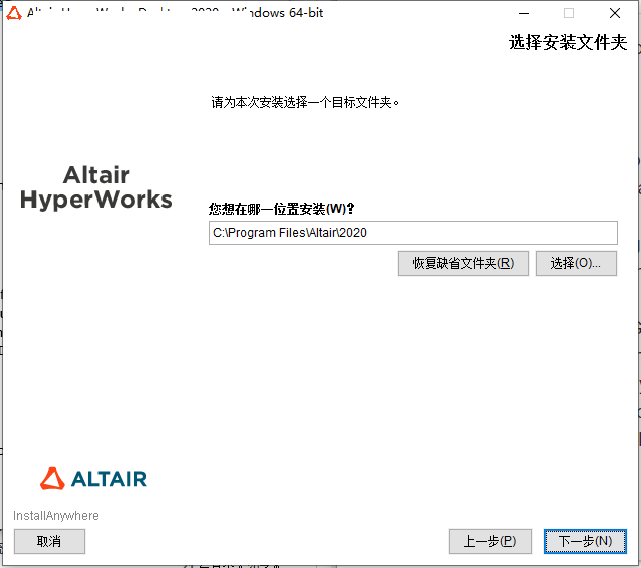Click the ALTAIR logo at bottom left
The image size is (641, 568).
click(x=93, y=478)
